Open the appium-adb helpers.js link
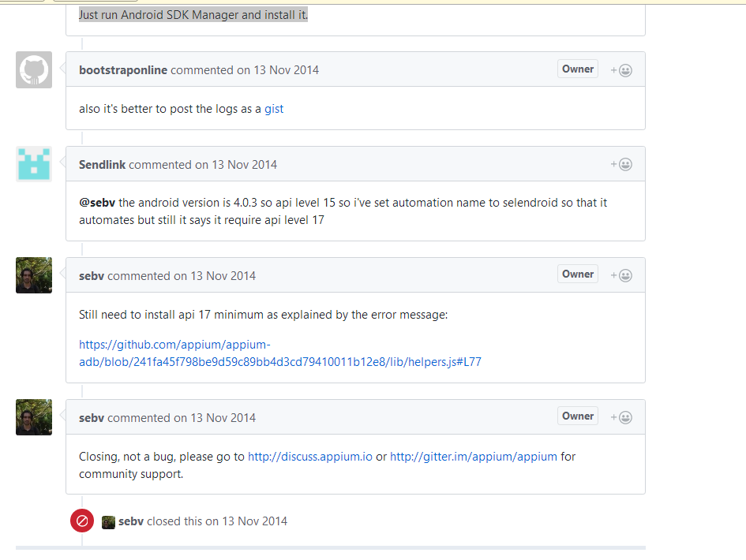 [279, 353]
